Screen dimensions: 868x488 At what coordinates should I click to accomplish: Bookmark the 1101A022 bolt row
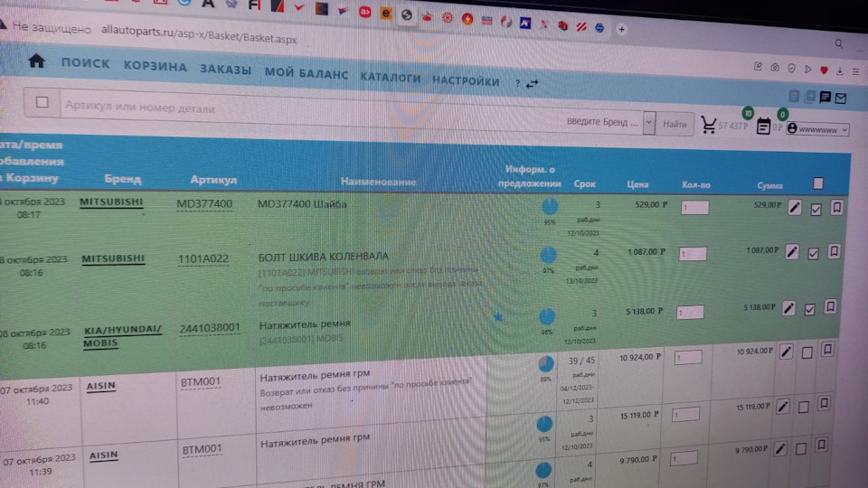point(834,251)
